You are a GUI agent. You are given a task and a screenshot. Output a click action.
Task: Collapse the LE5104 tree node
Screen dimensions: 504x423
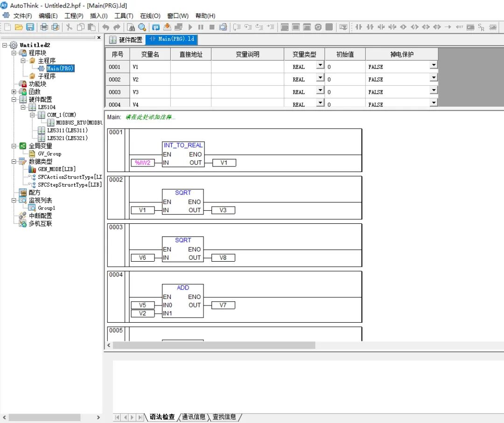click(x=23, y=107)
